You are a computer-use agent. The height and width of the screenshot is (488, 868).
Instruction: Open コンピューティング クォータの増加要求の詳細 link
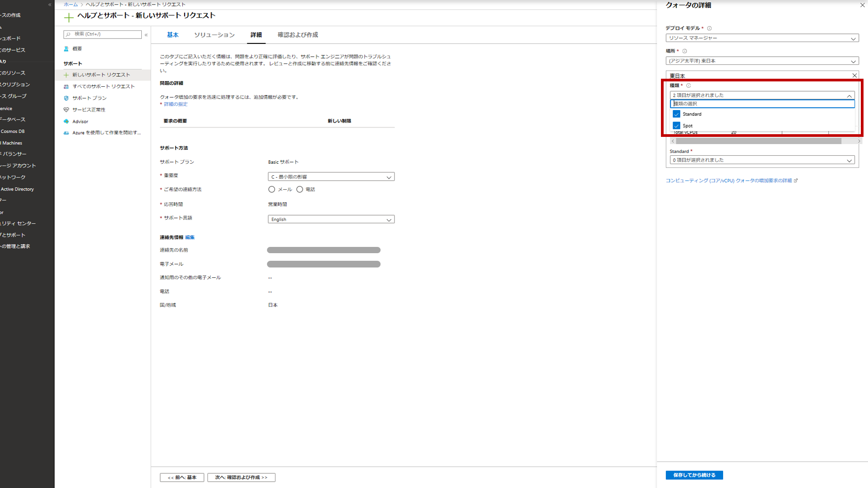pyautogui.click(x=728, y=181)
